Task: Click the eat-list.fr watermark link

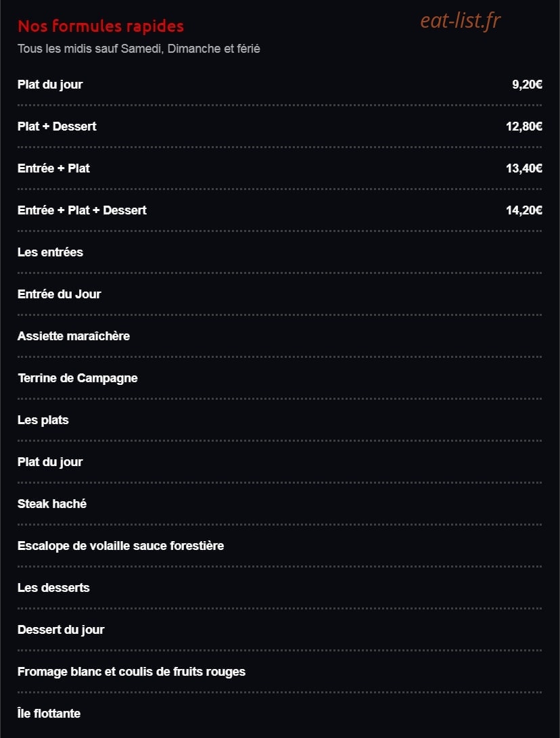Action: point(460,21)
